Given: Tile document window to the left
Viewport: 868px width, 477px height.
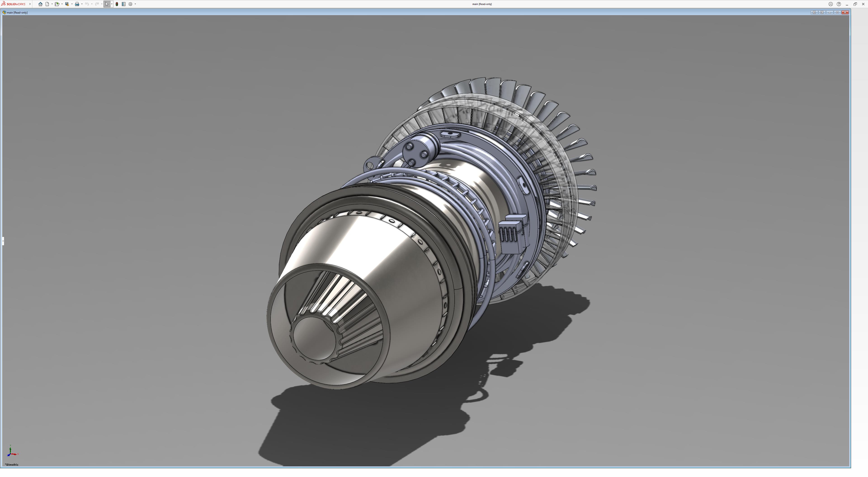Looking at the screenshot, I should point(814,12).
